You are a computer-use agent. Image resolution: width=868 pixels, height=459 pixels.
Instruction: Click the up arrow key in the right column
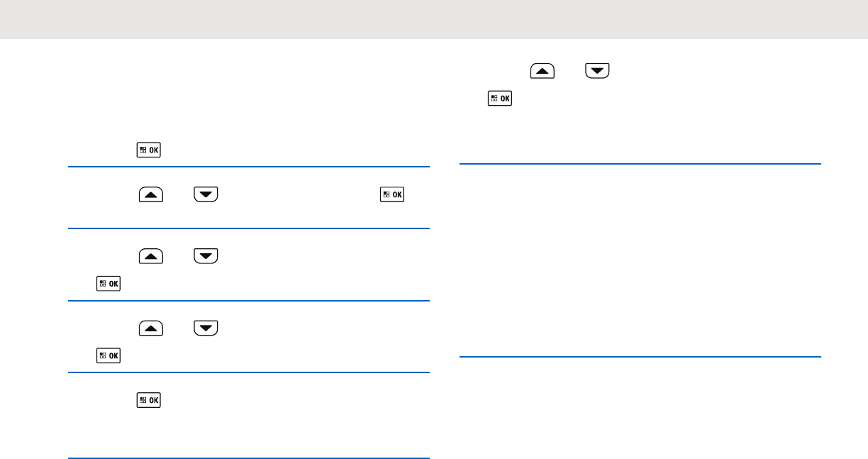540,71
